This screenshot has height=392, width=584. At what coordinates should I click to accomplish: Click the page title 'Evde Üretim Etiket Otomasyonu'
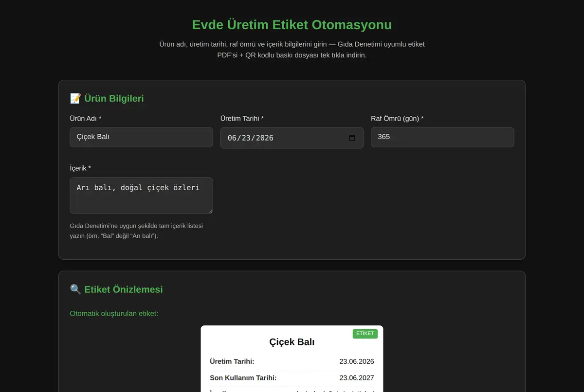(292, 25)
